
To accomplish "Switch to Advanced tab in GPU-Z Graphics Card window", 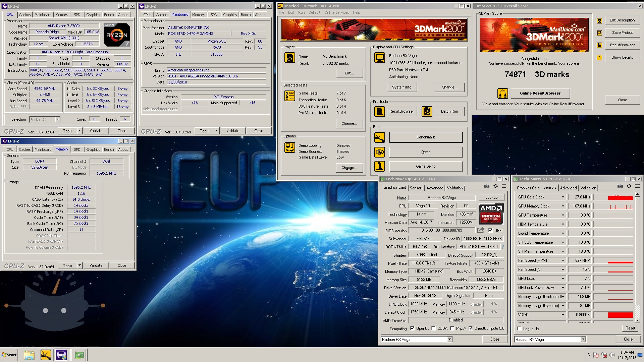I will (x=435, y=188).
